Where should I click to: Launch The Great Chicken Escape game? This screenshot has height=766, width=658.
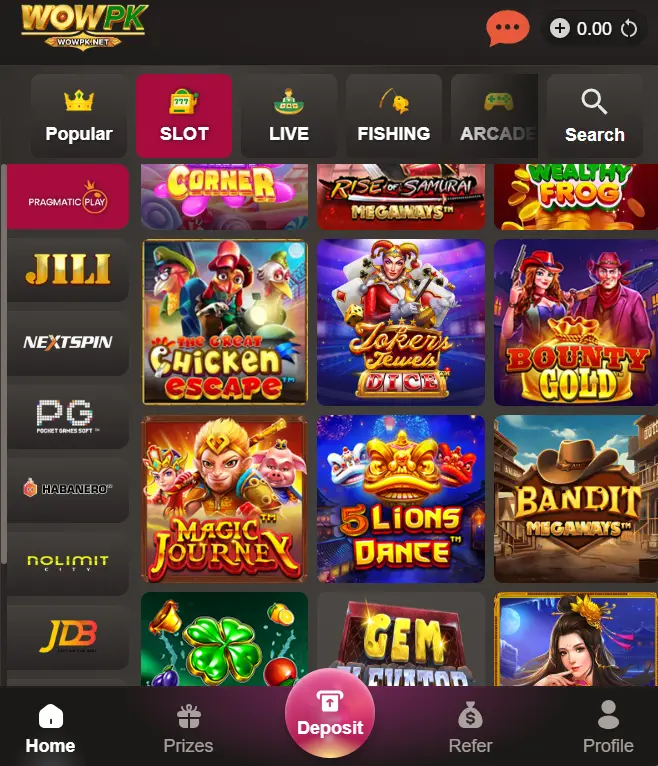[x=225, y=322]
